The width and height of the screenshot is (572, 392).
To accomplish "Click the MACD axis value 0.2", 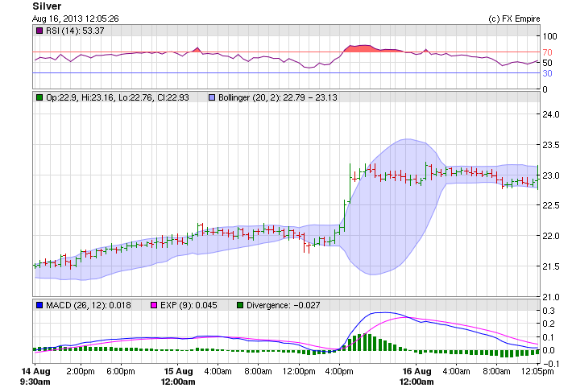I will [x=549, y=324].
